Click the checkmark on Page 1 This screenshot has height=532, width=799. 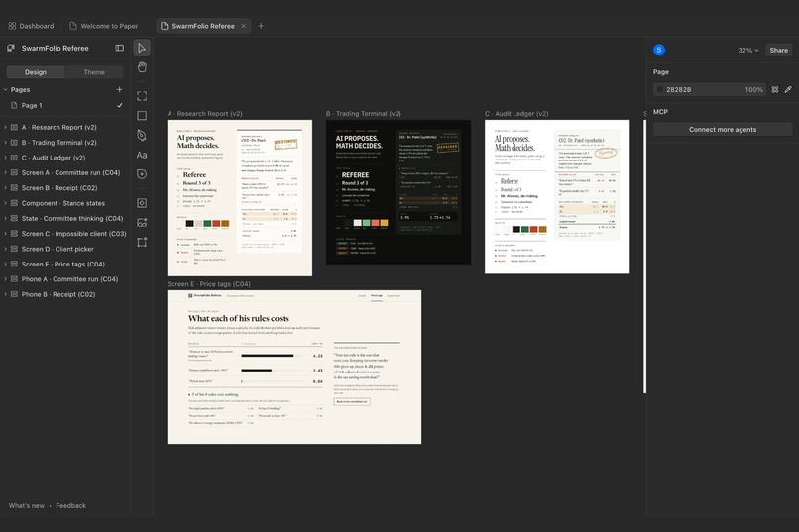(x=120, y=105)
